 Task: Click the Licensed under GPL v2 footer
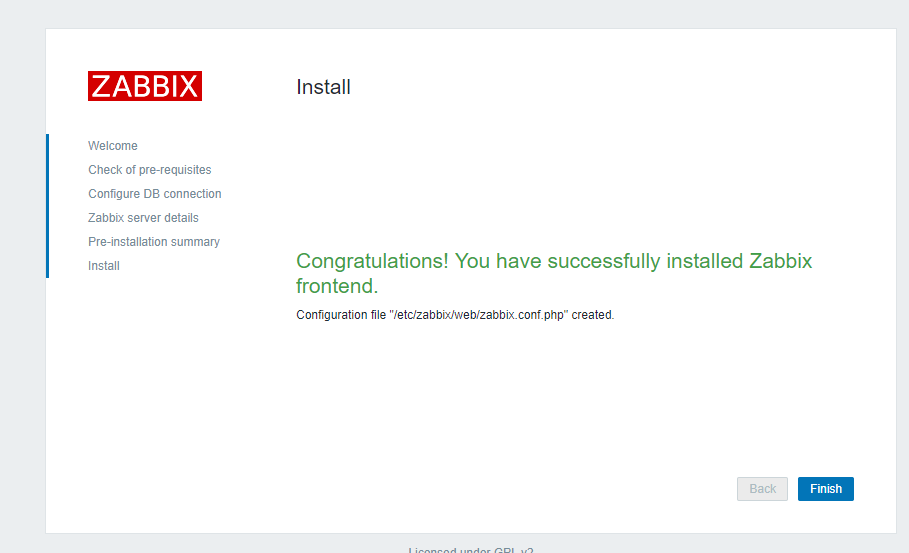(x=471, y=550)
